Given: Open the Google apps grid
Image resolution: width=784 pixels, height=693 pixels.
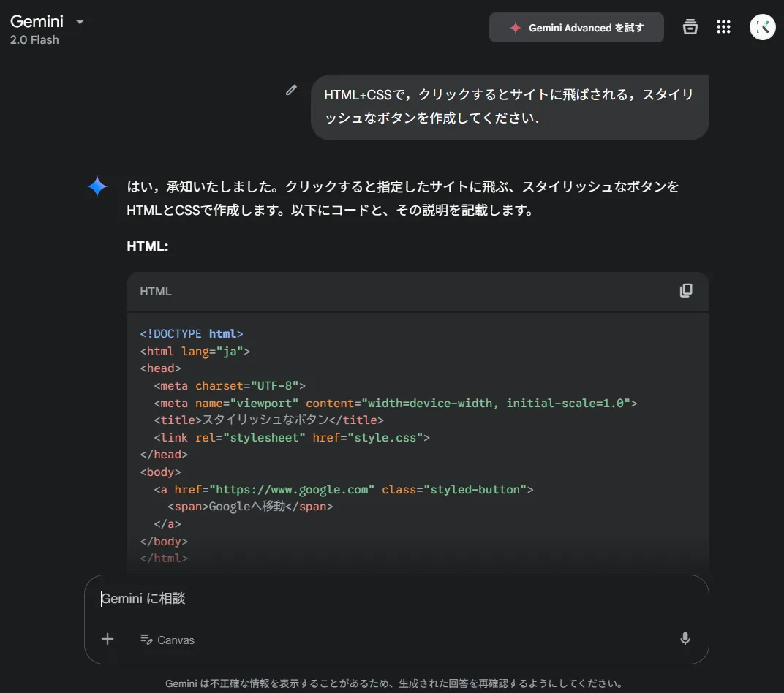Looking at the screenshot, I should tap(723, 27).
